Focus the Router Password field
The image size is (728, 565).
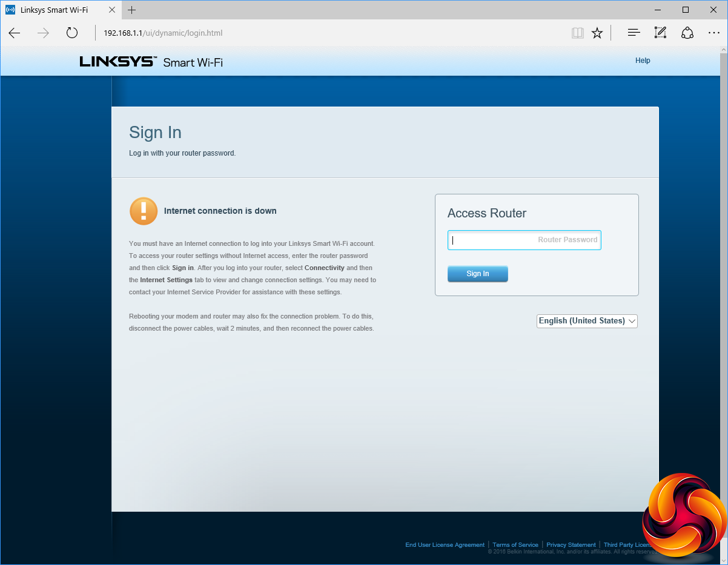point(524,240)
